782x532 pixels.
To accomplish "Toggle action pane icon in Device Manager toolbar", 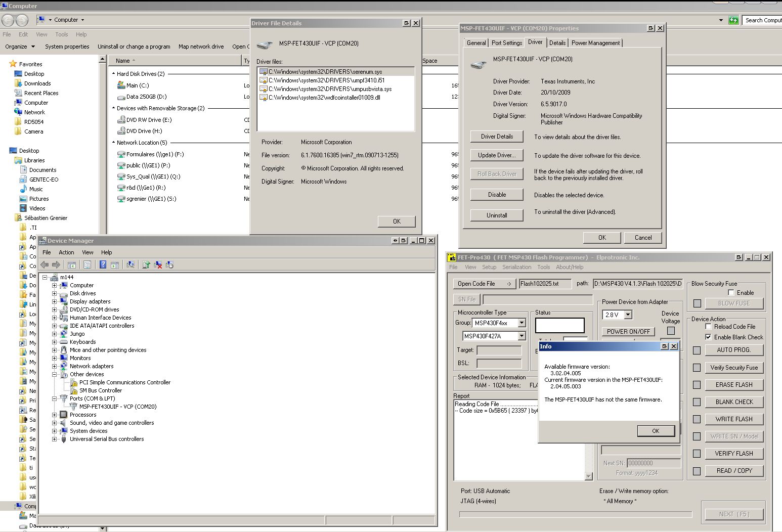I will point(115,264).
